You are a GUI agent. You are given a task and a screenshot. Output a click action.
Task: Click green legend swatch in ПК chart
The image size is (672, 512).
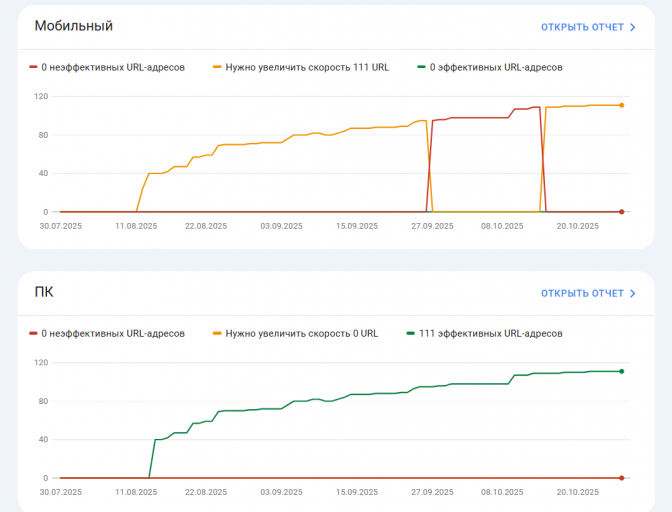[410, 334]
